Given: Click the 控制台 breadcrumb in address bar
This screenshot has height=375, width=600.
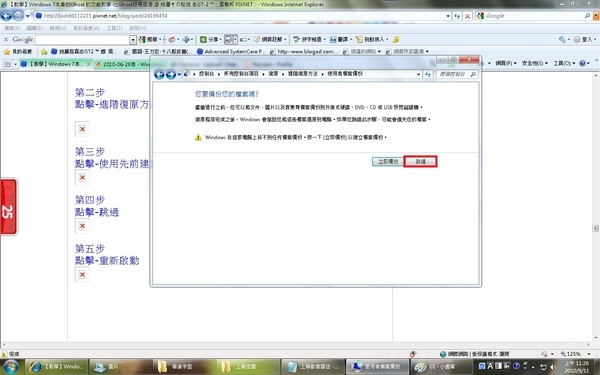Looking at the screenshot, I should [206, 73].
